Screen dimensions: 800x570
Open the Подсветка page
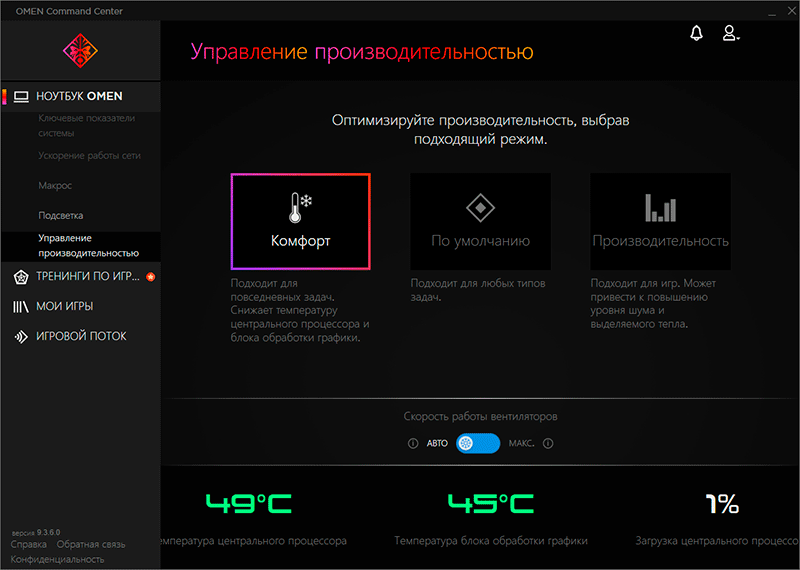coord(61,215)
